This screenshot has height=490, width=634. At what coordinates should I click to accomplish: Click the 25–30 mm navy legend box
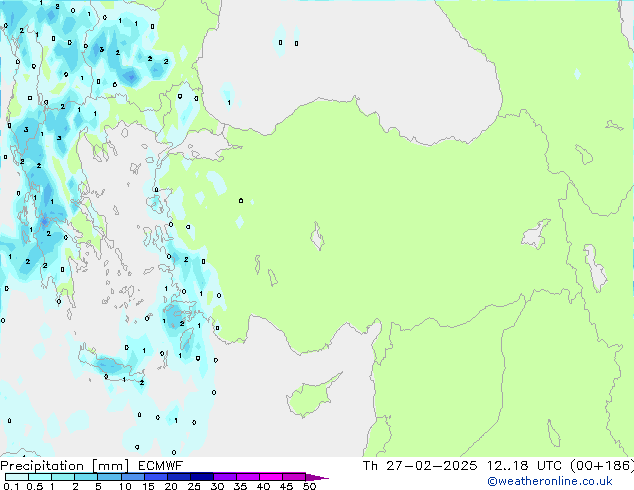(201, 477)
